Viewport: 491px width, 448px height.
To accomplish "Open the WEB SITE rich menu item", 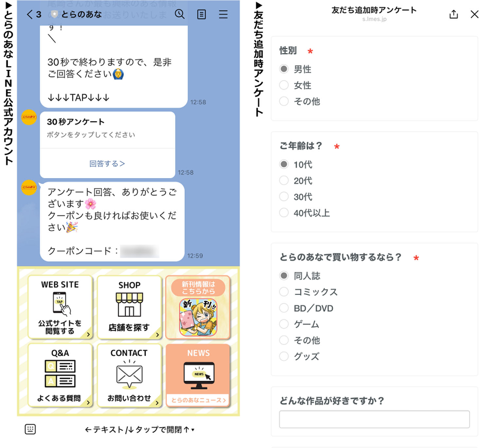I will 60,307.
